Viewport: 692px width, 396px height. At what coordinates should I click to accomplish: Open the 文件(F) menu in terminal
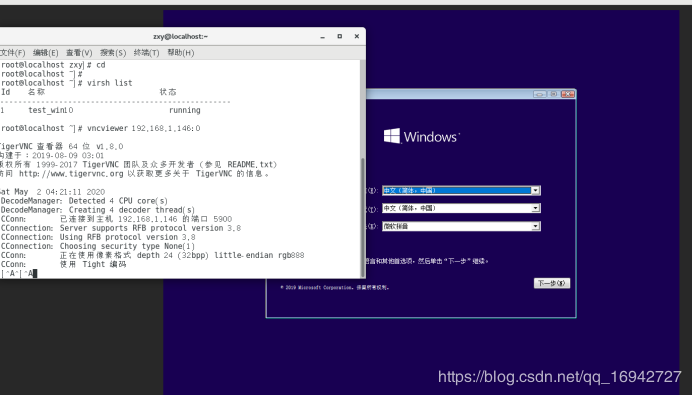tap(12, 53)
